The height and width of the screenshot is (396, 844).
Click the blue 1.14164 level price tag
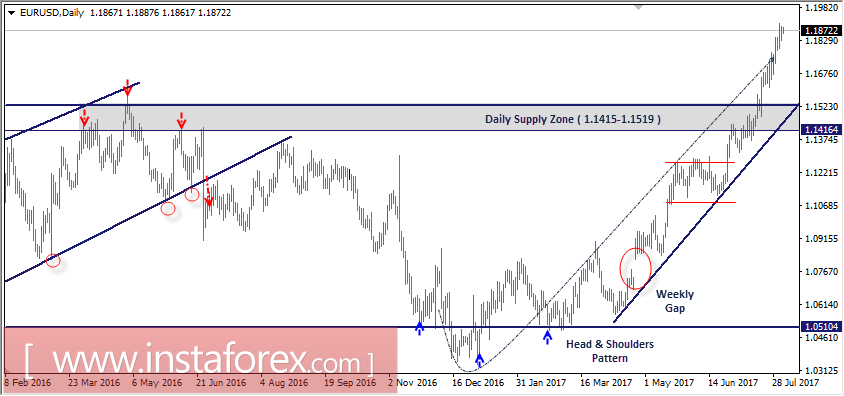(820, 130)
